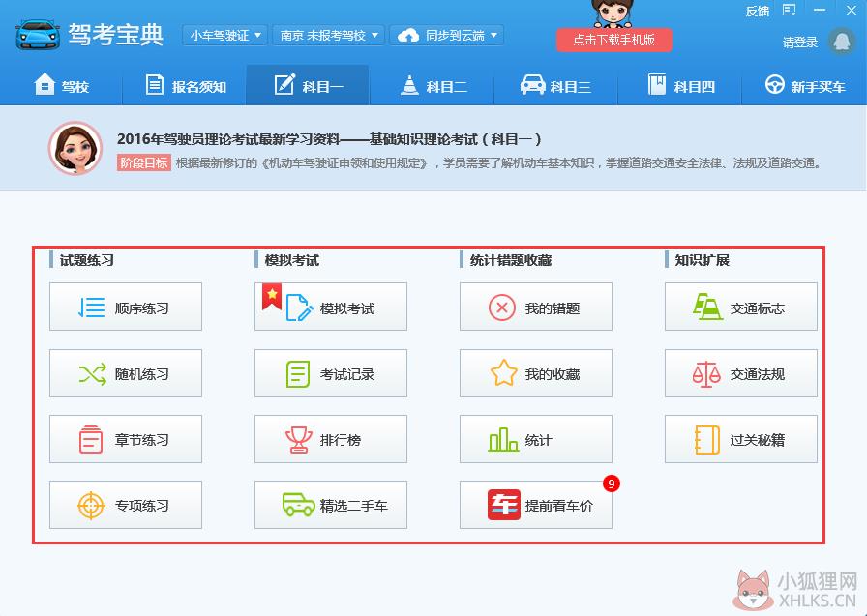
Task: Open 交通标志 traffic signs
Action: point(741,307)
